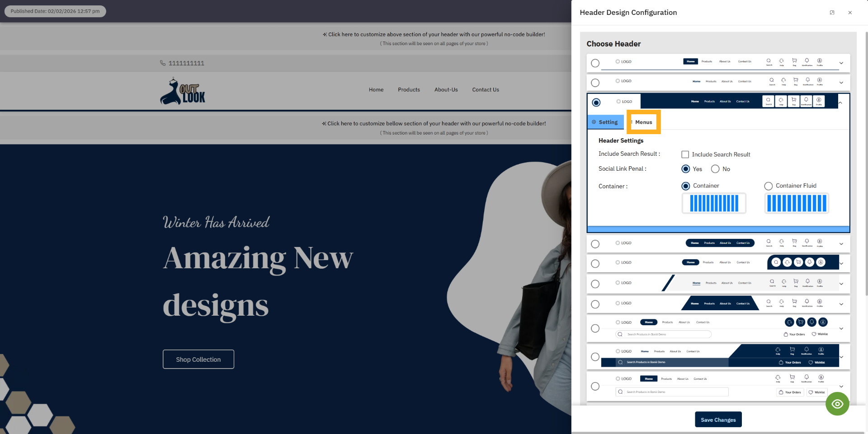Select header with dark block of round icons

595,264
